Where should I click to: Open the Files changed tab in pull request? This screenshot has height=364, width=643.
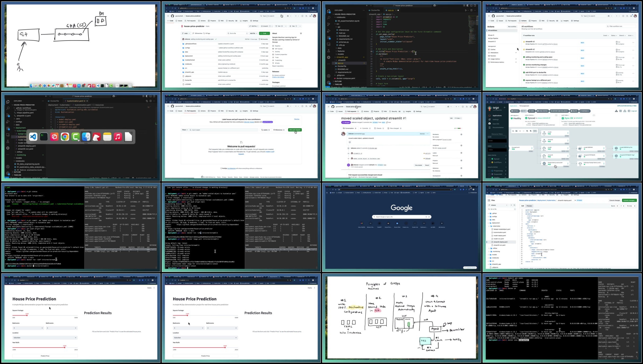394,128
